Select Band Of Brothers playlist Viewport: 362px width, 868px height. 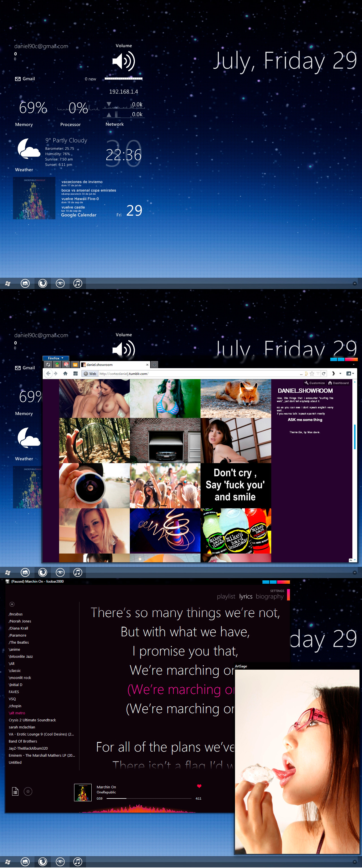[23, 741]
